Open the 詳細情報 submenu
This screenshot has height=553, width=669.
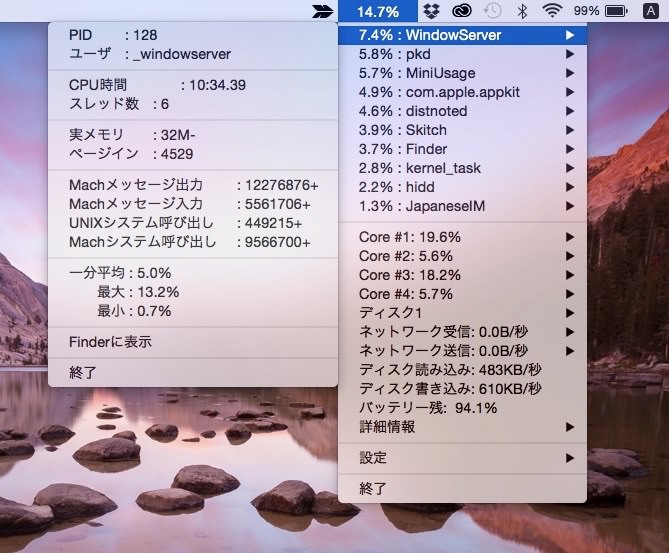(462, 427)
